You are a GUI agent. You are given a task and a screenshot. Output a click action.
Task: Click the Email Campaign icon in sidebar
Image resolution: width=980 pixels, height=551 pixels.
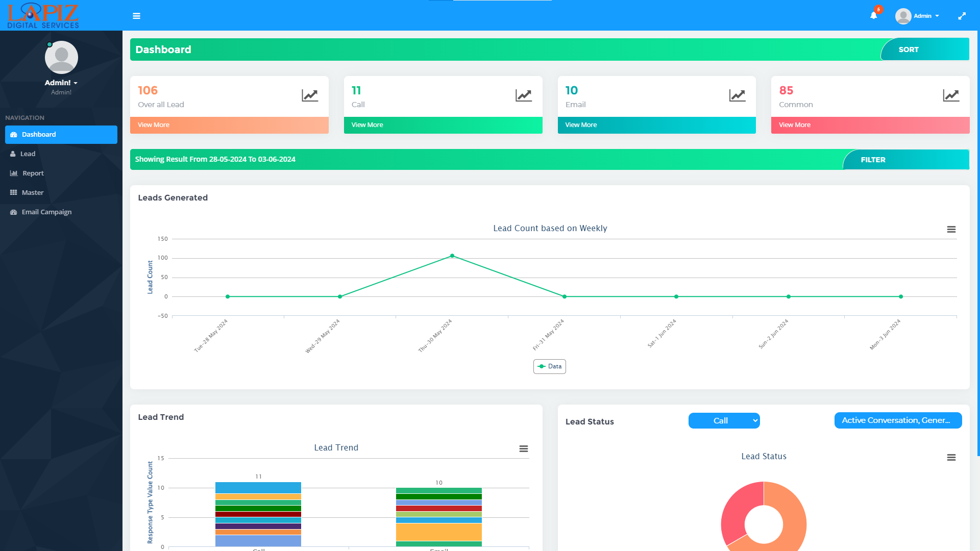coord(13,212)
